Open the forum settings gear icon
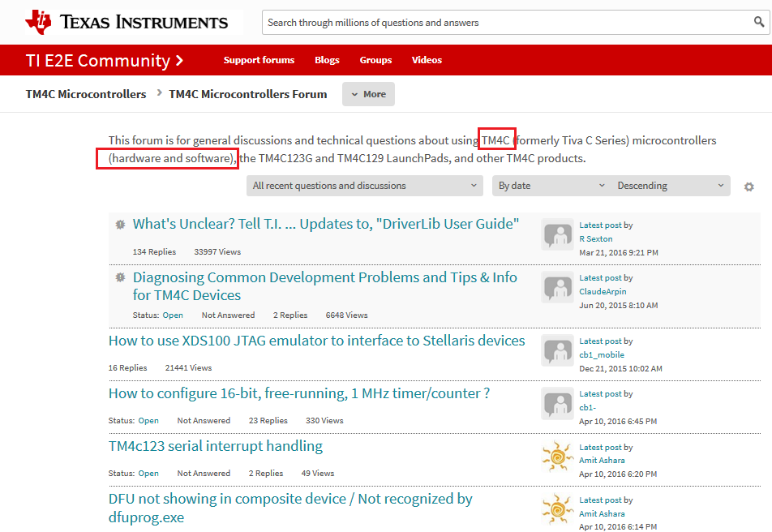 point(748,187)
